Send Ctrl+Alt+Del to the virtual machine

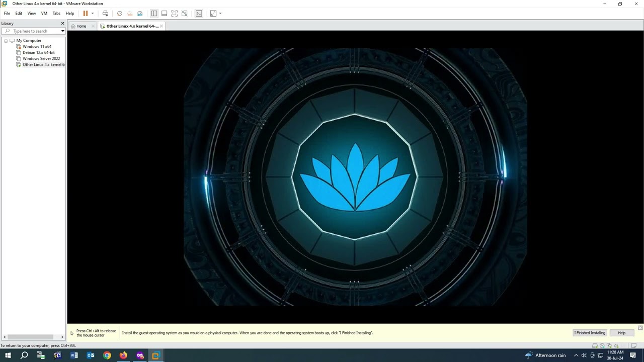[105, 14]
